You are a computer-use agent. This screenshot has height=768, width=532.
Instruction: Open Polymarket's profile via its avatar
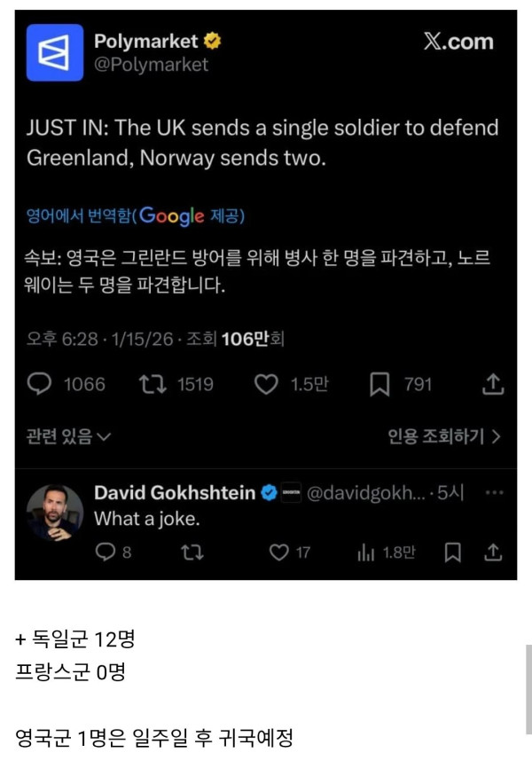[54, 50]
